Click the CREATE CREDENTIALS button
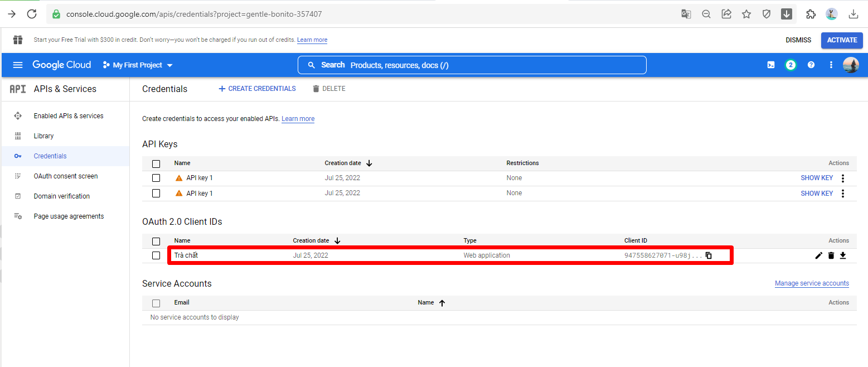The width and height of the screenshot is (868, 367). pos(257,89)
